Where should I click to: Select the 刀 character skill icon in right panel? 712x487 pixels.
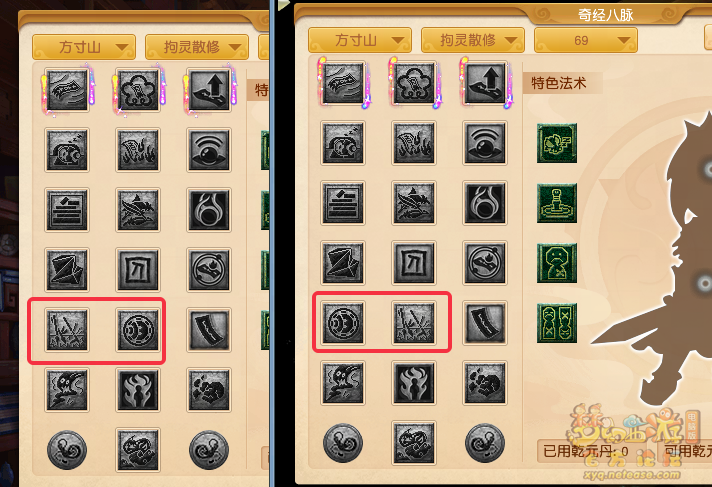(414, 263)
